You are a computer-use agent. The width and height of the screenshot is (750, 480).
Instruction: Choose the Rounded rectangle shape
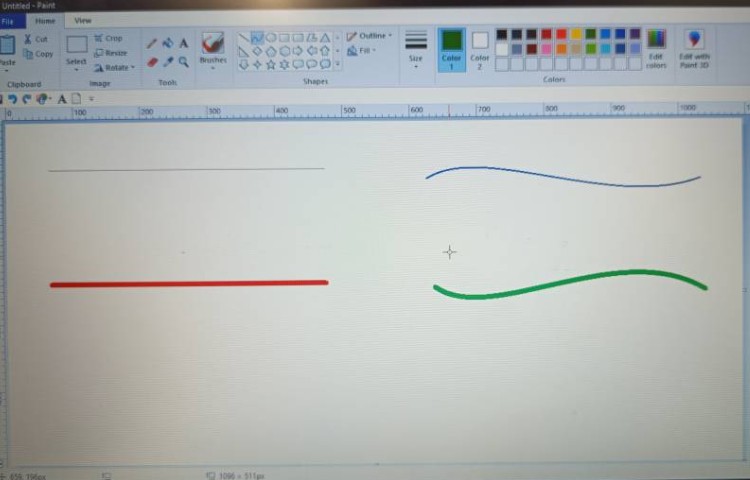point(298,37)
